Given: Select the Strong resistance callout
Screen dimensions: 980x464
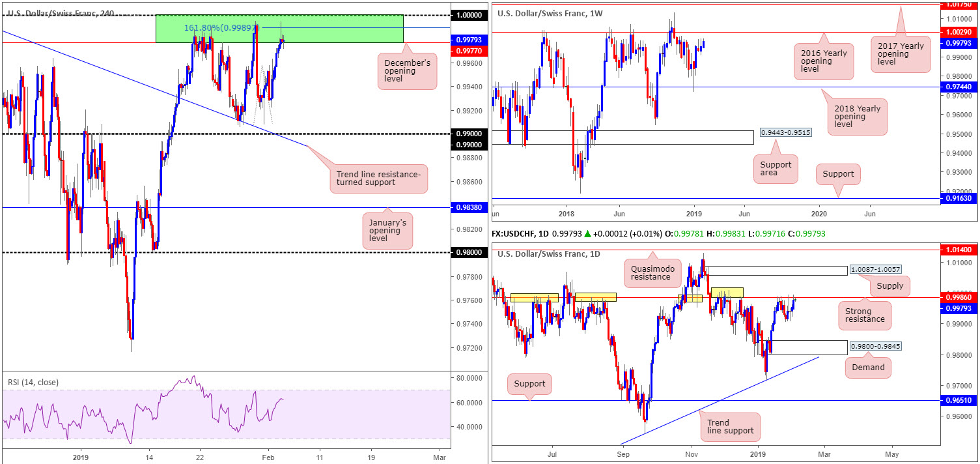Looking at the screenshot, I should [865, 316].
